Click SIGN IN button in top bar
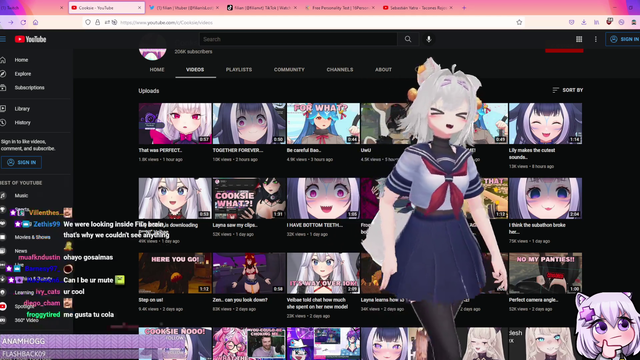The width and height of the screenshot is (640, 360). pos(624,39)
